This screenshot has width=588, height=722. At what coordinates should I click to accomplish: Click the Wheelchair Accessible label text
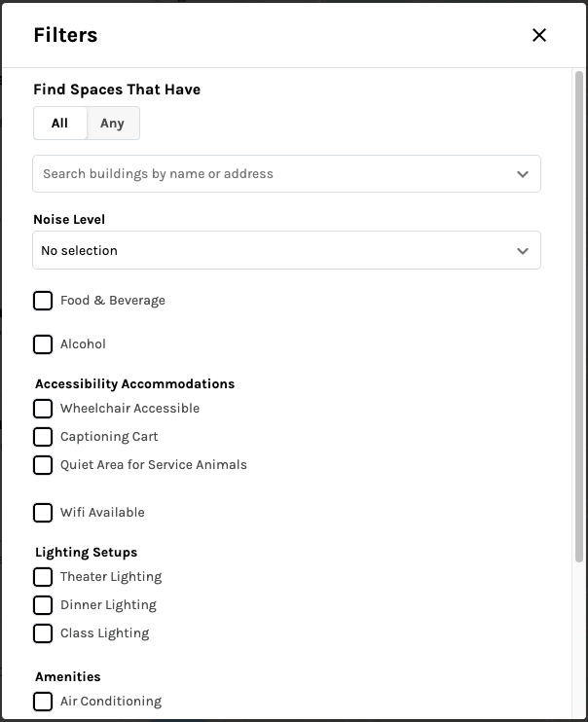point(129,409)
